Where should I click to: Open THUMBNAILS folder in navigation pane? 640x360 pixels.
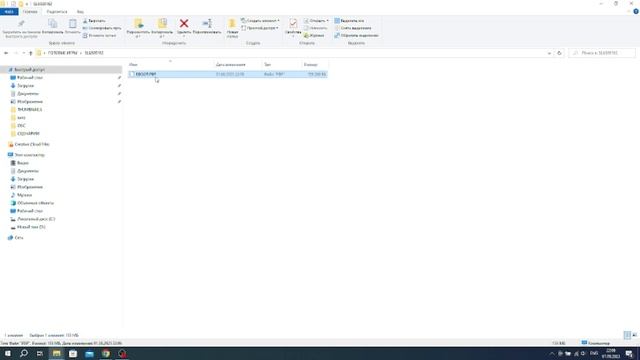(x=29, y=109)
